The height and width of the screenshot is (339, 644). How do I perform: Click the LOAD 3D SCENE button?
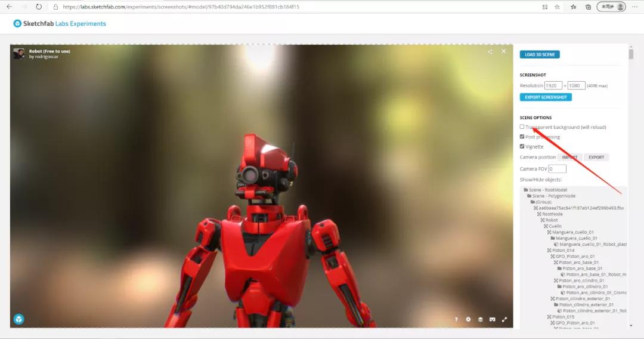(540, 54)
